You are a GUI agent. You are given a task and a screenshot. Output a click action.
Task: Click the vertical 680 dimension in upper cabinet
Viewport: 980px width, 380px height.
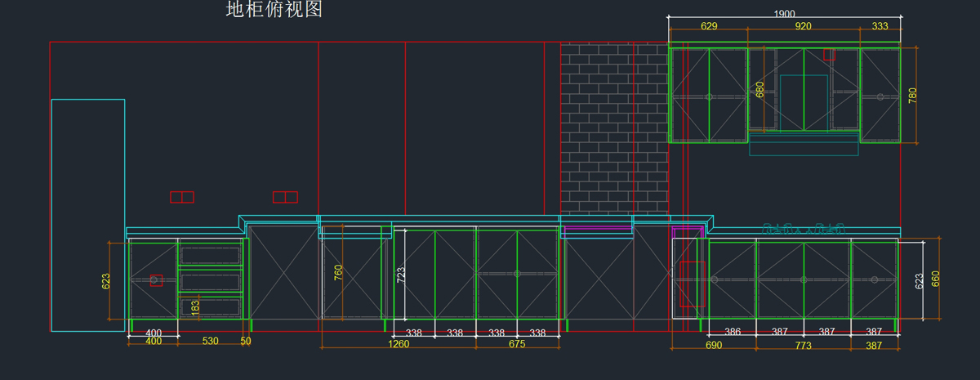pyautogui.click(x=759, y=90)
